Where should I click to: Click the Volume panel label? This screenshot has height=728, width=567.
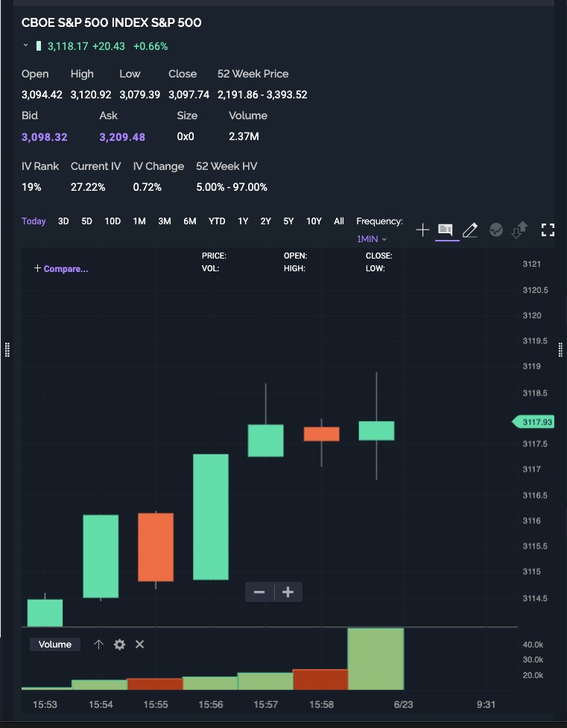click(x=55, y=645)
